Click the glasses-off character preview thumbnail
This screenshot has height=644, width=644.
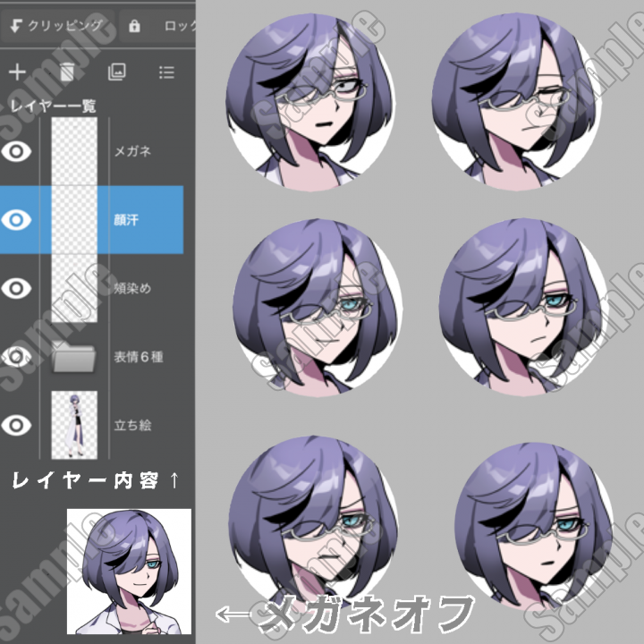click(130, 571)
